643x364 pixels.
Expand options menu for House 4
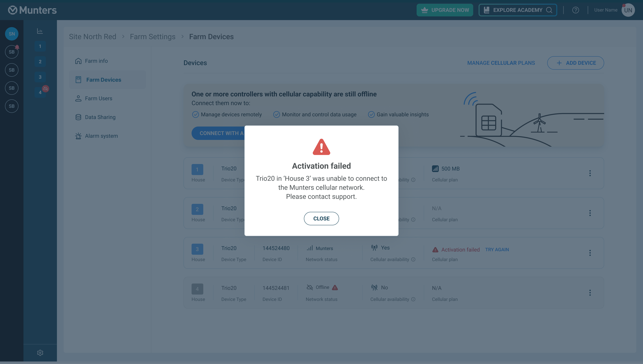(590, 293)
